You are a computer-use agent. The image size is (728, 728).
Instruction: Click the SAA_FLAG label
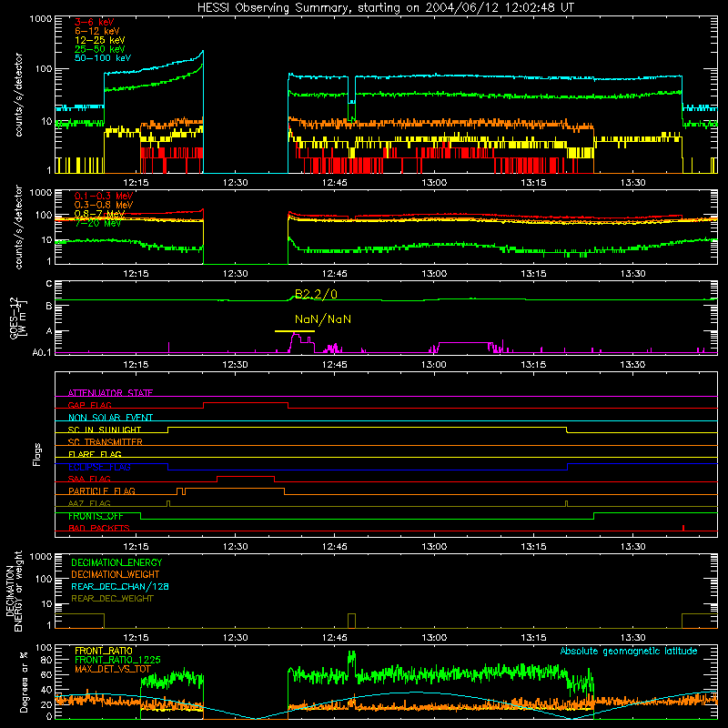(x=89, y=479)
